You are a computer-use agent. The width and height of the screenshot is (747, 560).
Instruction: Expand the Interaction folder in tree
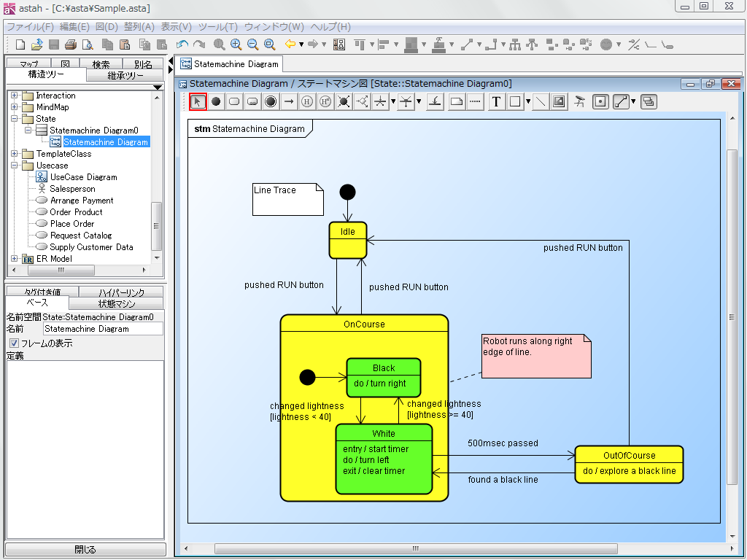tap(15, 96)
